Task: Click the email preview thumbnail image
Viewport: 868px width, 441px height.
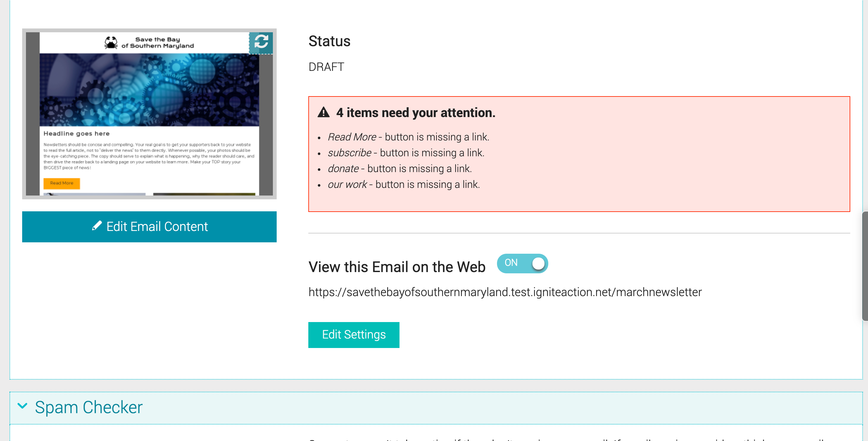Action: 149,114
